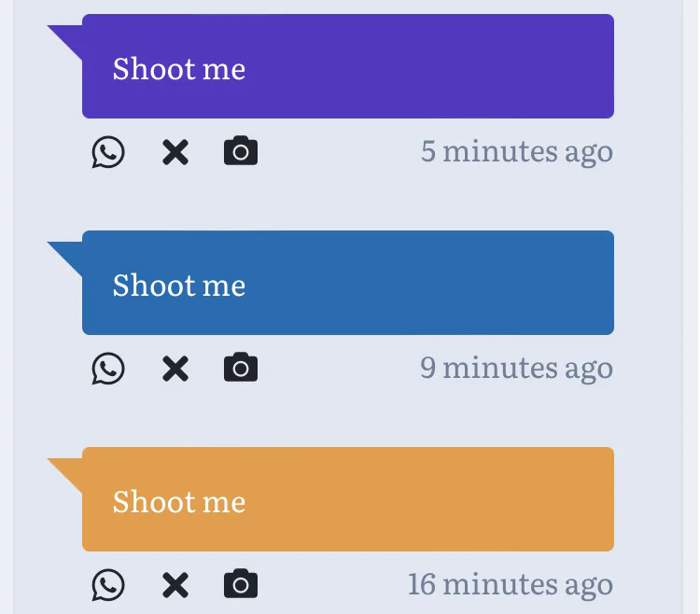The height and width of the screenshot is (614, 700).
Task: Dismiss the orange message with X icon
Action: tap(175, 584)
